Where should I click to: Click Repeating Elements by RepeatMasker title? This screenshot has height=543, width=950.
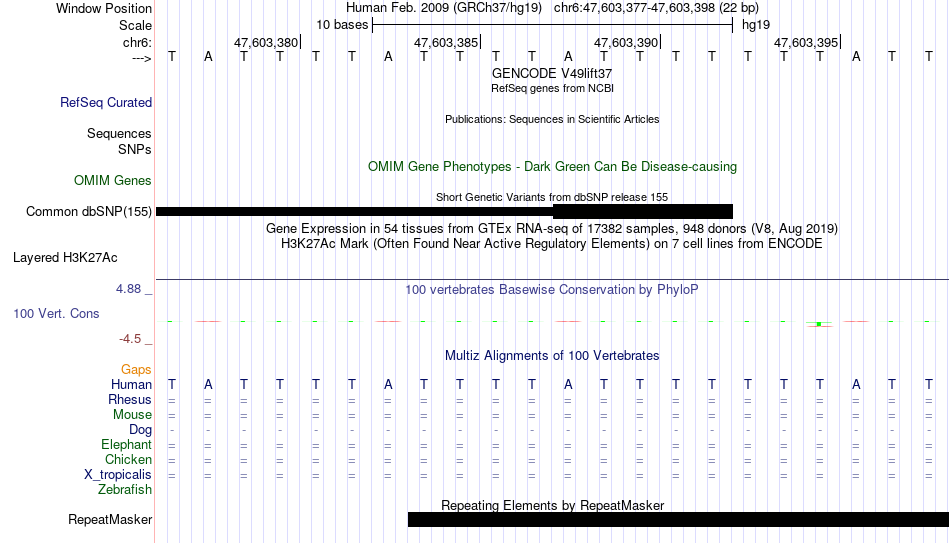(552, 505)
